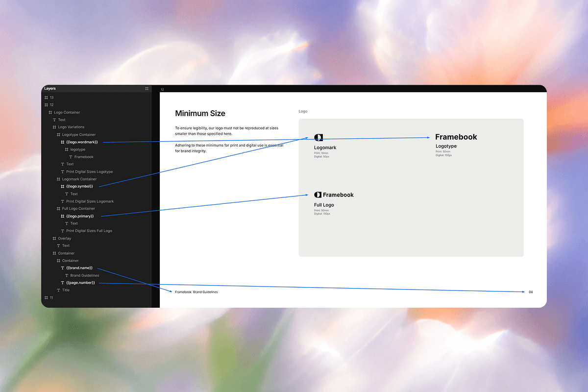The height and width of the screenshot is (392, 588).
Task: Click 'Brand Guidelines' in the page footer
Action: point(205,292)
